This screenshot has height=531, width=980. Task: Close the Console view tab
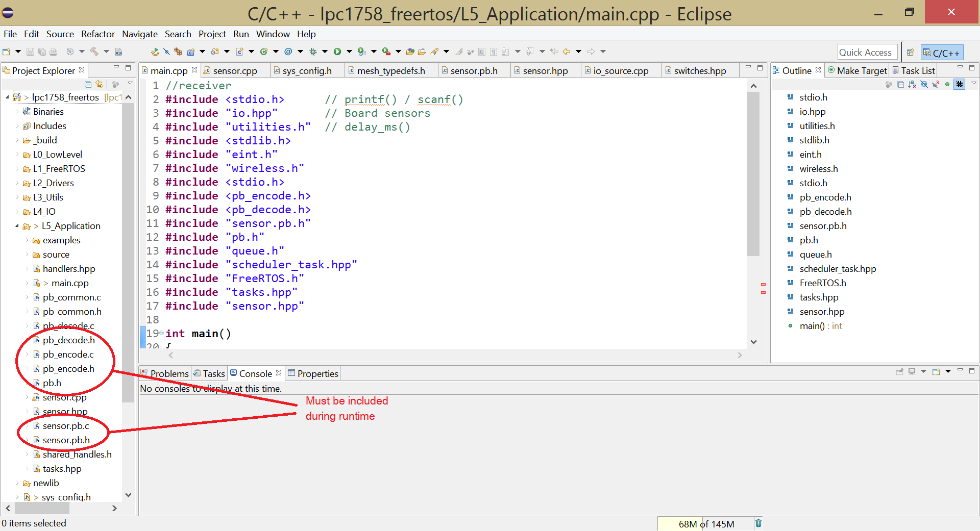[x=279, y=373]
